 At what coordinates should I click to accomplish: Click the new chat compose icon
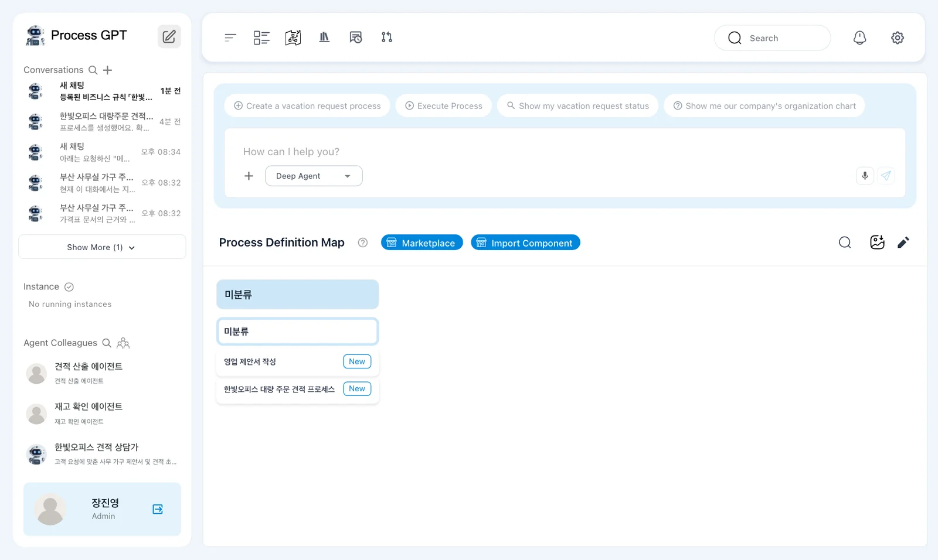169,36
